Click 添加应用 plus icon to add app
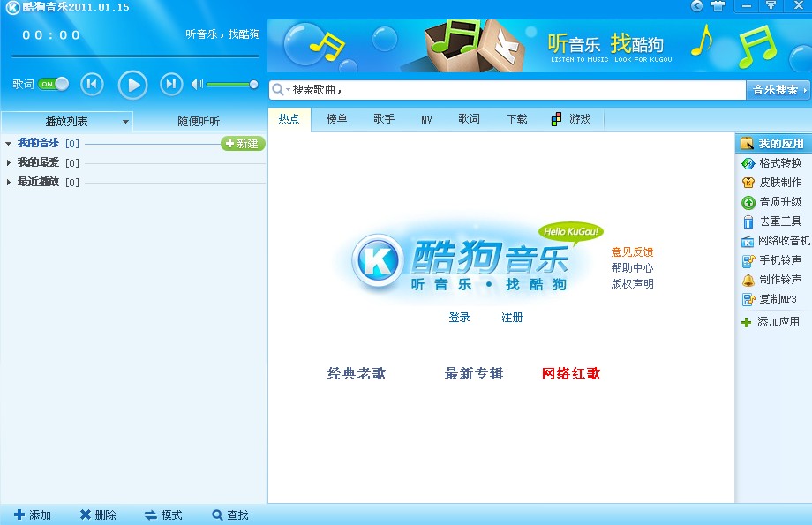 (747, 322)
